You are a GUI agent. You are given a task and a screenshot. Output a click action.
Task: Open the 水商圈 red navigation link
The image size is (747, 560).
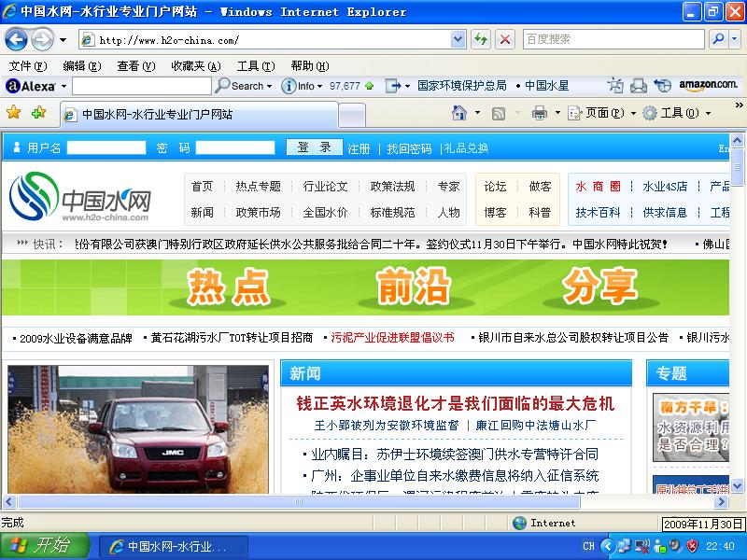(x=598, y=186)
